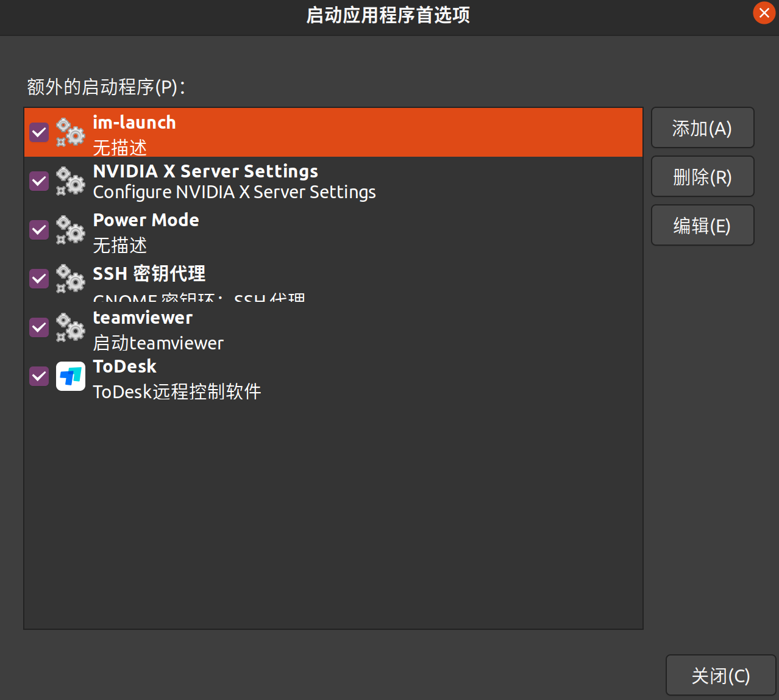779x700 pixels.
Task: Click the ToDesk远程控制软件 description
Action: tap(177, 391)
